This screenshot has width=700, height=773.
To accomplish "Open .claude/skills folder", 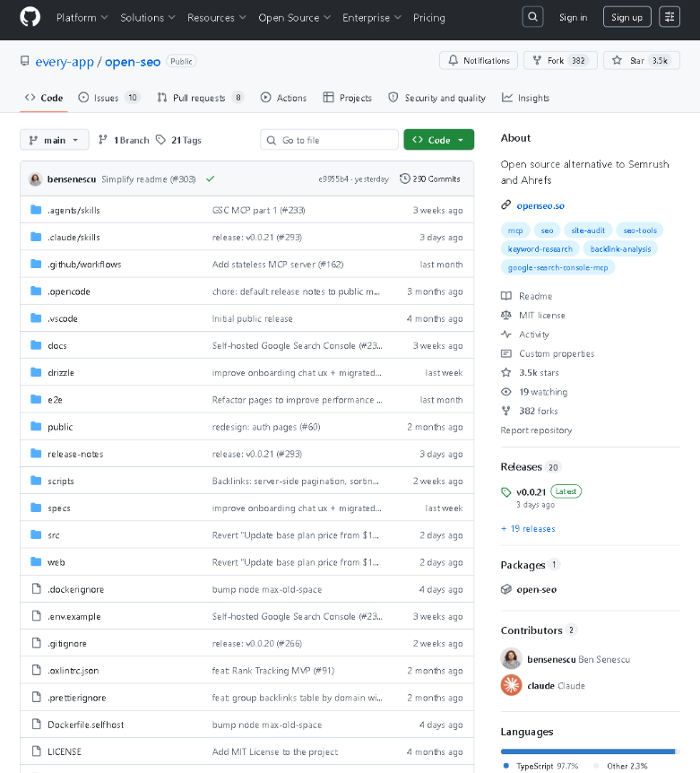I will 73,238.
